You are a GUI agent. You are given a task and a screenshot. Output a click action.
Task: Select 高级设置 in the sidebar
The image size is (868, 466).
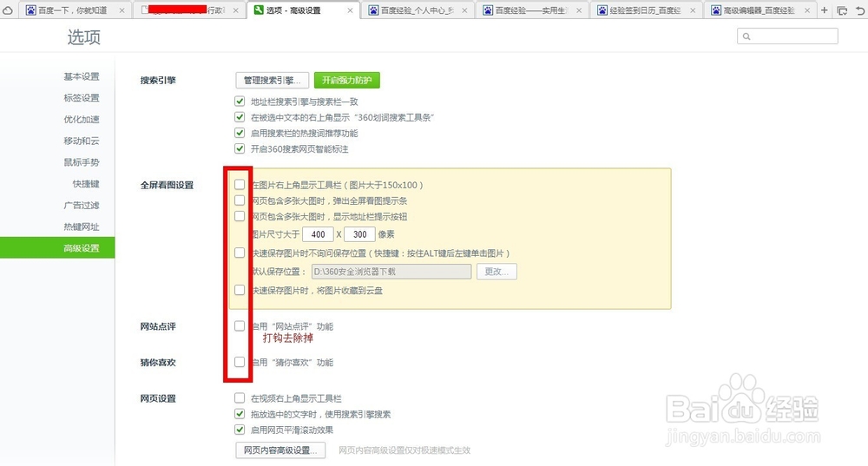57,248
